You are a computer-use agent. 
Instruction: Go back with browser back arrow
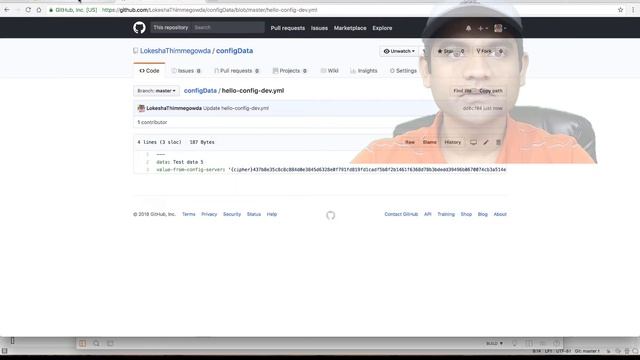(7, 10)
